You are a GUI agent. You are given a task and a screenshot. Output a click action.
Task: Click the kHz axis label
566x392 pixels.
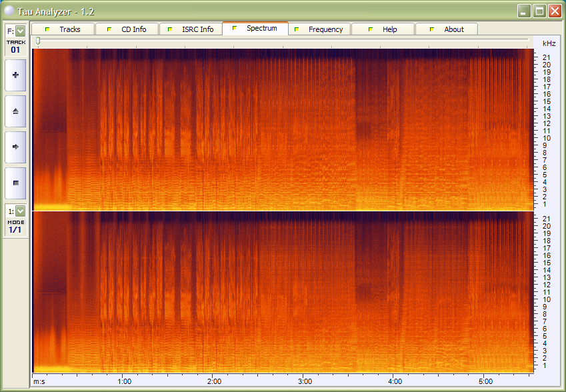coord(549,43)
